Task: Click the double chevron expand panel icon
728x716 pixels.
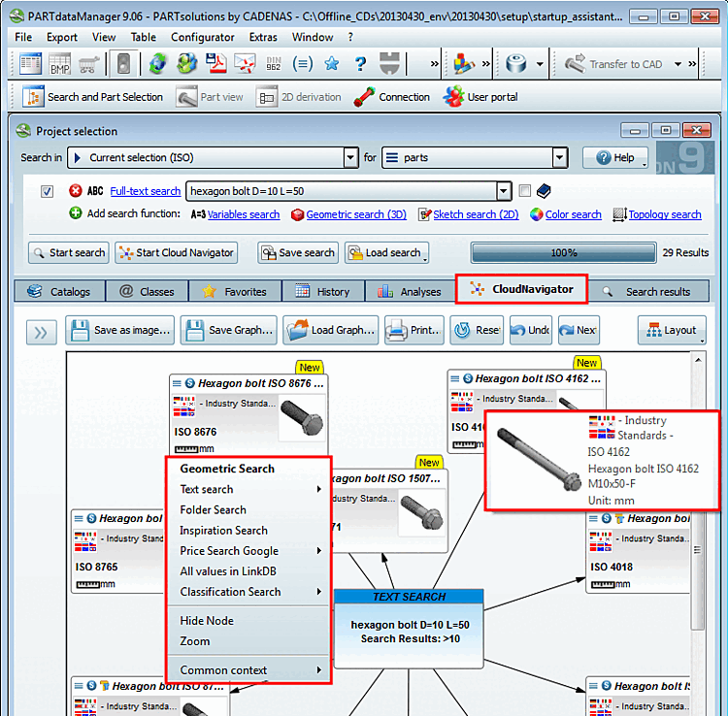Action: (x=42, y=332)
